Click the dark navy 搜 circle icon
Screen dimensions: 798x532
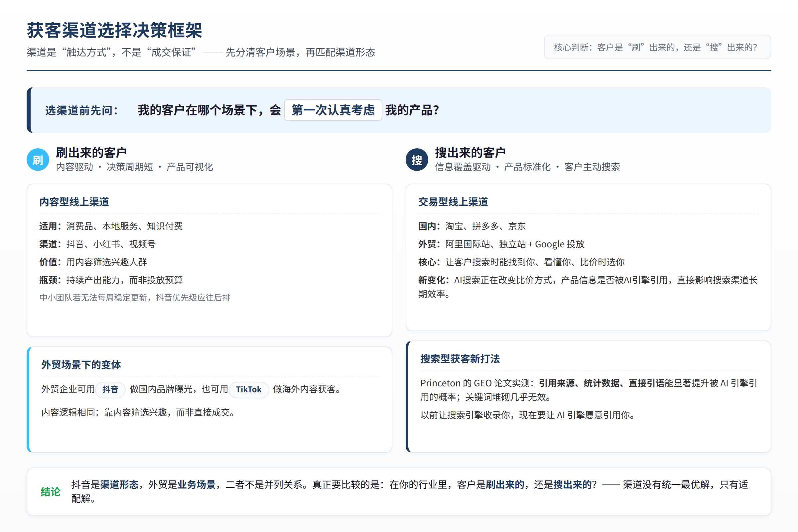417,160
